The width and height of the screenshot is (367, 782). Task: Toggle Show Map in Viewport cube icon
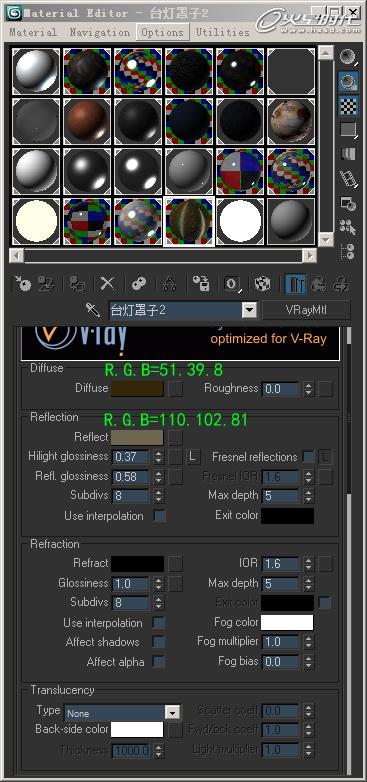coord(262,284)
